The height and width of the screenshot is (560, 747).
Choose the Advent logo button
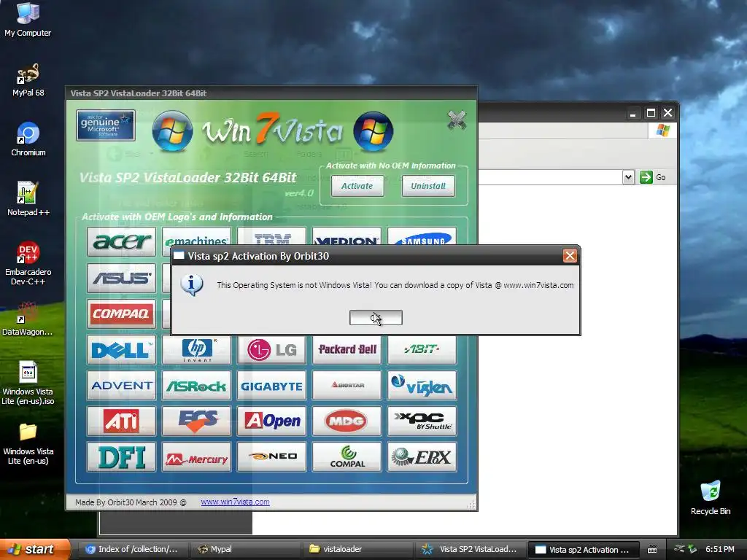(x=122, y=385)
